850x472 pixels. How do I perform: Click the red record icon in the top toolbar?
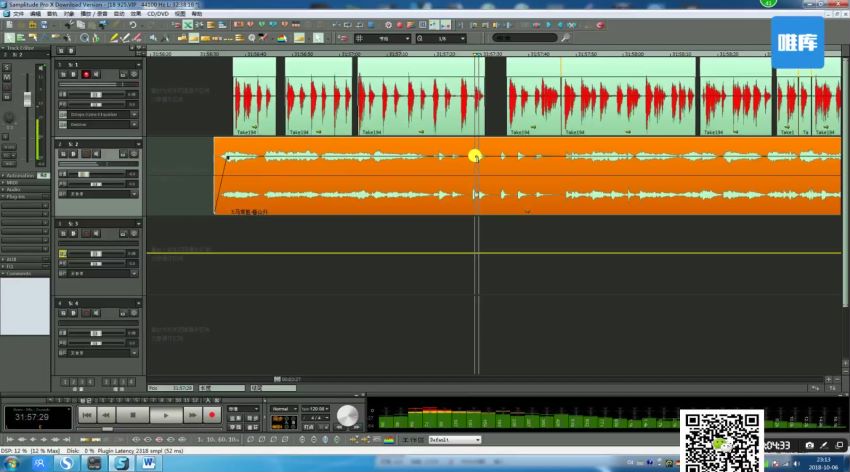(400, 25)
